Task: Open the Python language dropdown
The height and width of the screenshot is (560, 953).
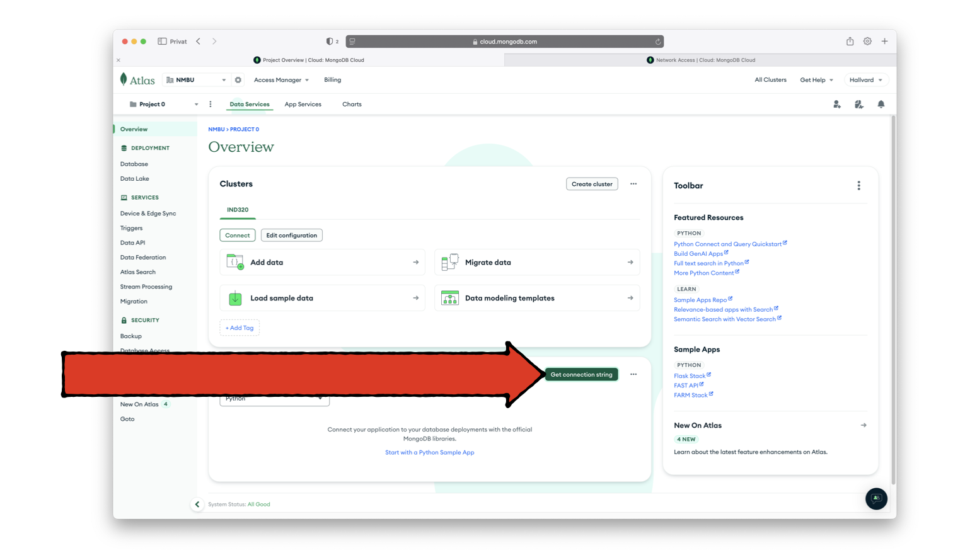Action: (274, 399)
